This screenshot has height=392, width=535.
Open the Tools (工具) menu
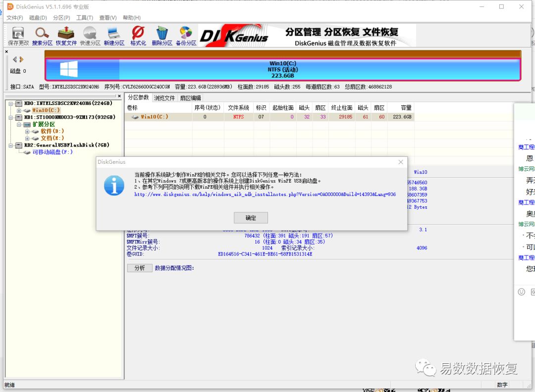click(85, 18)
